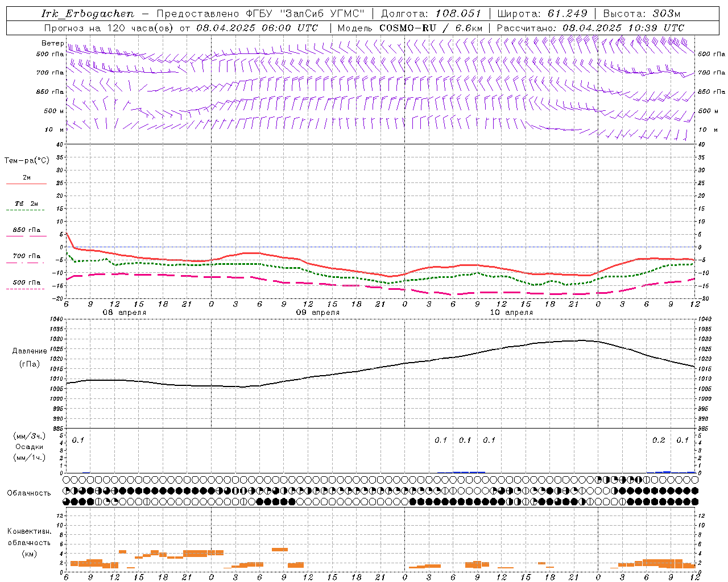Select the 850 гПа temperature legend entry

coord(26,230)
